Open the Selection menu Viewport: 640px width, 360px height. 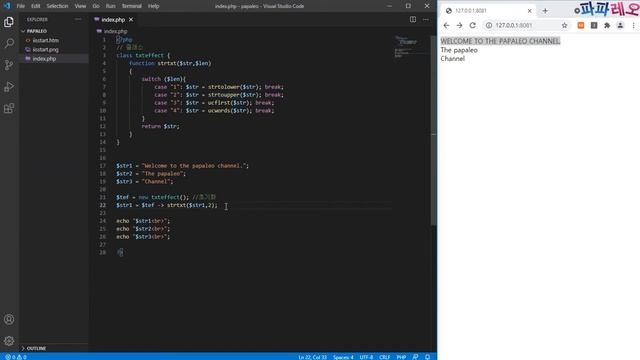click(57, 6)
